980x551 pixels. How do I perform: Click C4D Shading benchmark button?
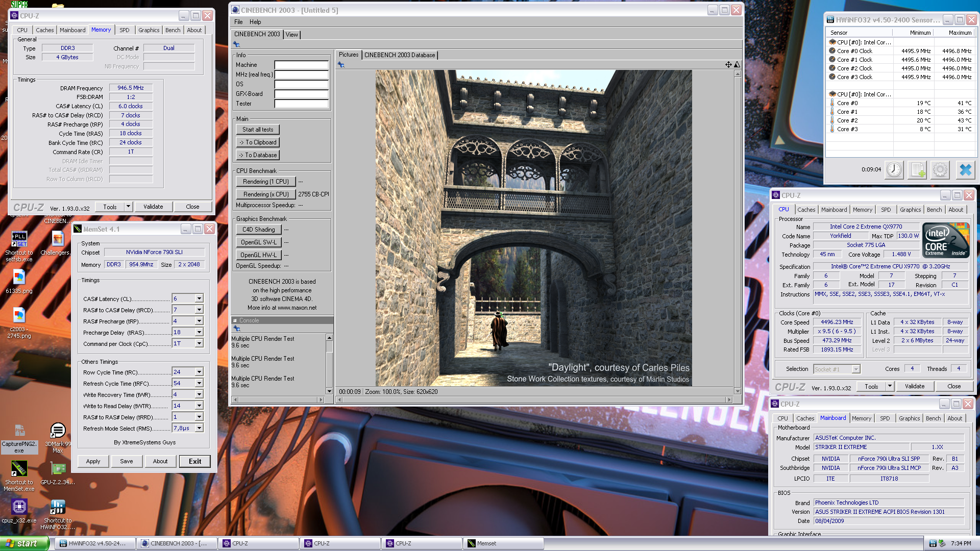click(258, 230)
